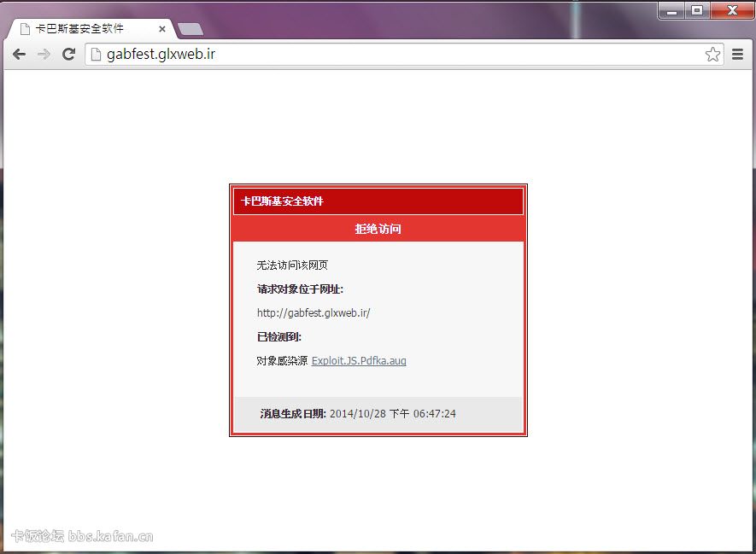
Task: Focus the address bar showing gabfest.glxweb.ir
Action: click(404, 54)
